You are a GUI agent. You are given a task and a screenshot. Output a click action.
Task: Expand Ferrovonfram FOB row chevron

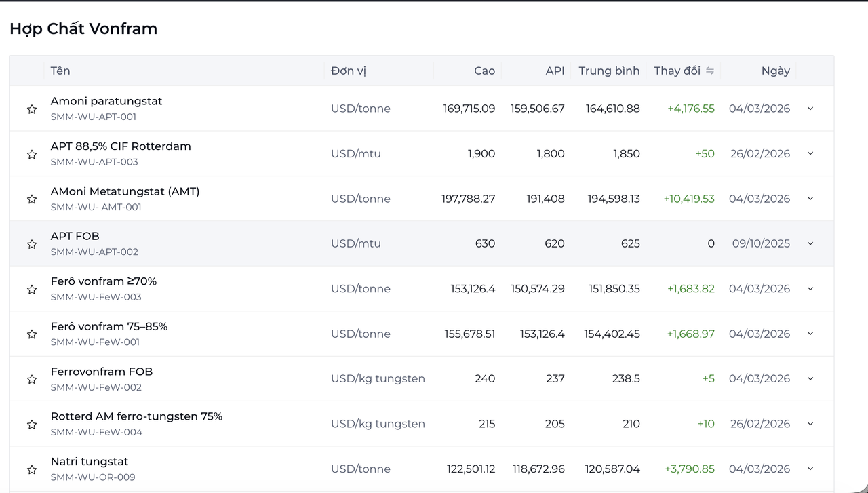click(810, 378)
